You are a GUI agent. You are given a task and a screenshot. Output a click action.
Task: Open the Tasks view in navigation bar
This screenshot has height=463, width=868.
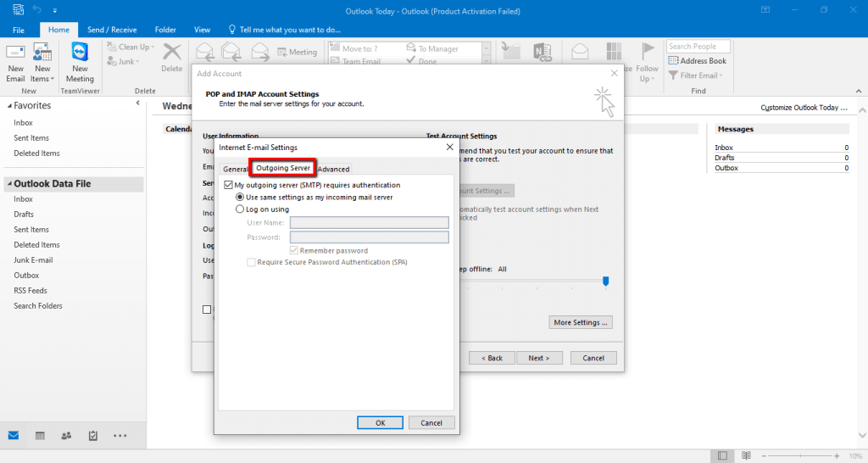[x=93, y=436]
